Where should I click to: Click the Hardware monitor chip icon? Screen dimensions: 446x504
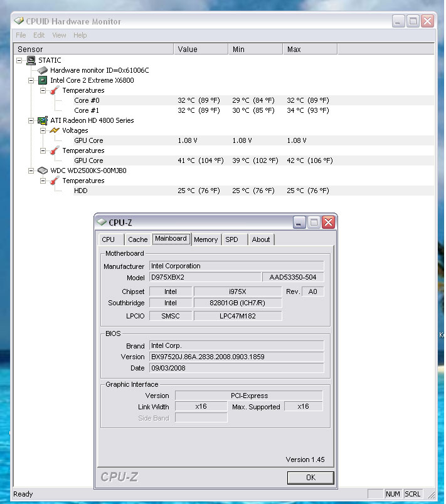coord(43,70)
